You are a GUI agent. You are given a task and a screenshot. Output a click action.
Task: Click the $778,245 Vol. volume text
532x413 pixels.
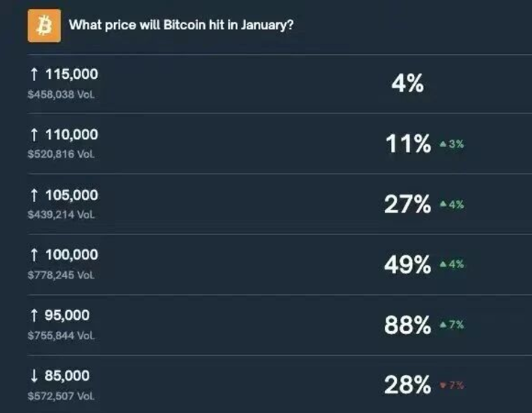coord(62,275)
